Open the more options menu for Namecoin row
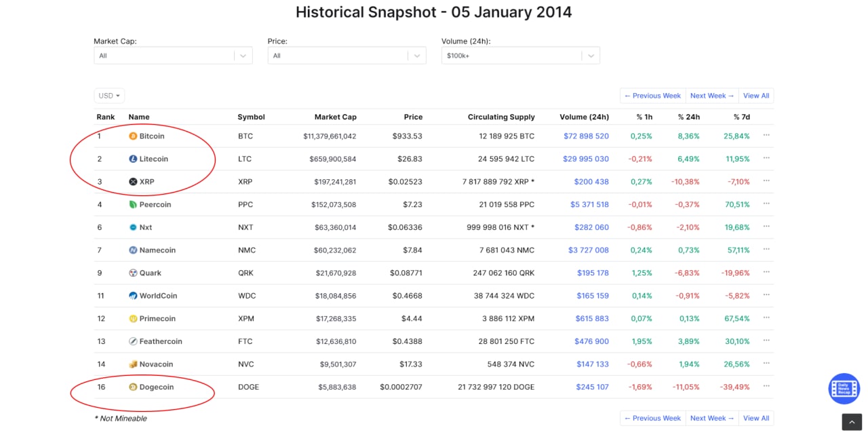 [x=766, y=249]
